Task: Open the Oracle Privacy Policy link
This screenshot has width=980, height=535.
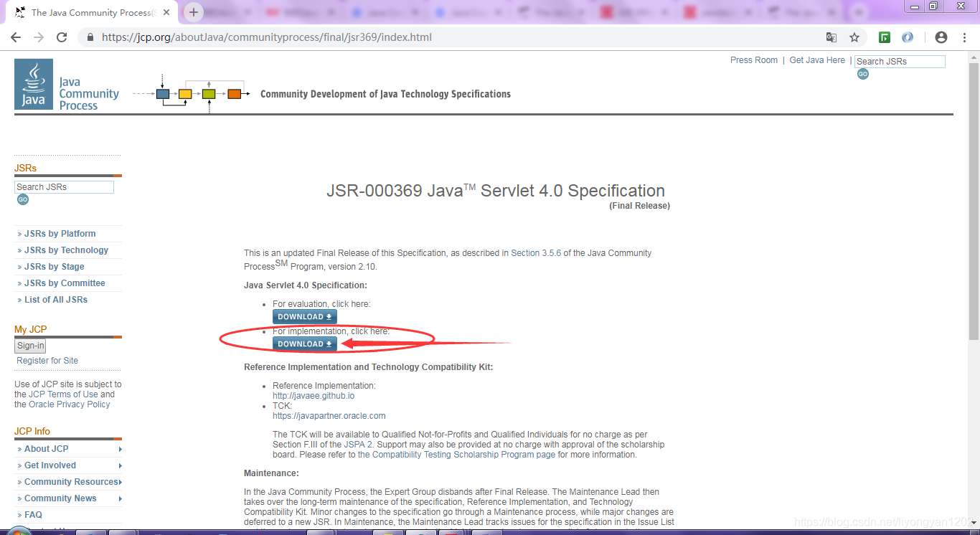Action: (x=70, y=404)
